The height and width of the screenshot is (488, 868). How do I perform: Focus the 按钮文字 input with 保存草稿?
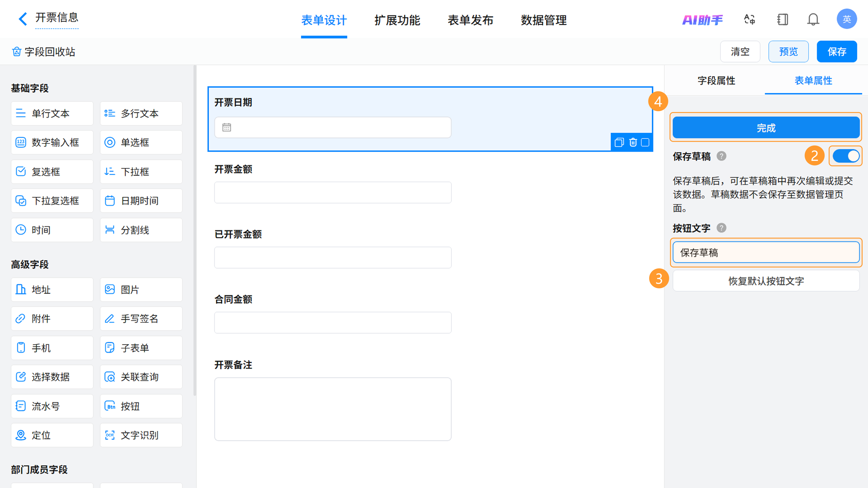point(766,252)
